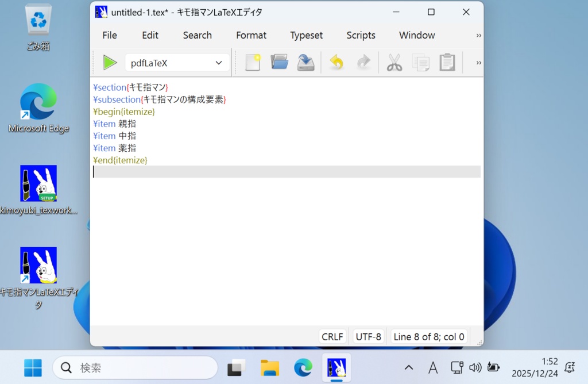The height and width of the screenshot is (384, 588).
Task: Open the Typeset menu
Action: click(x=306, y=35)
